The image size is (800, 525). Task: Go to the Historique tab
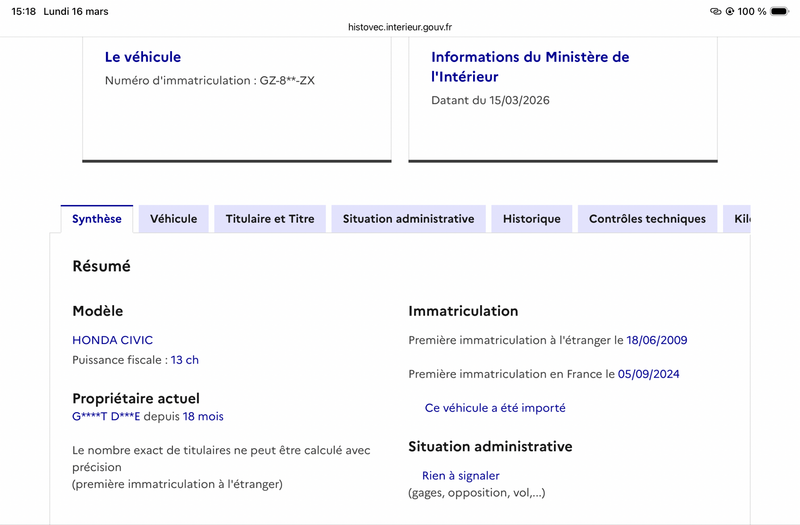[532, 219]
